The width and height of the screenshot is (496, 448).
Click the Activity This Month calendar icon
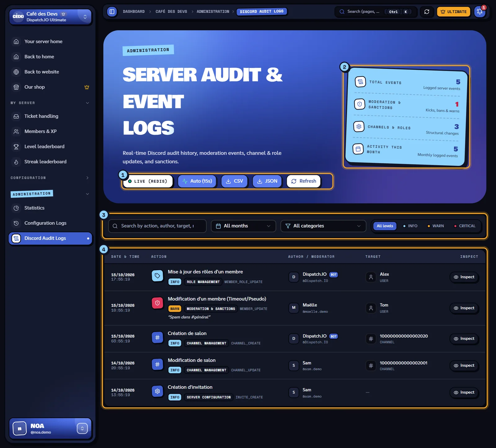pyautogui.click(x=358, y=149)
